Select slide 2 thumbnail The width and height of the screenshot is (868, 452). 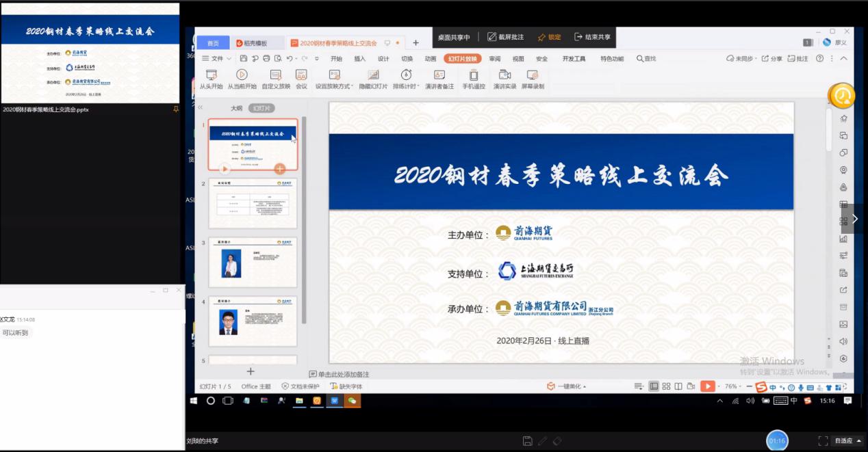253,204
